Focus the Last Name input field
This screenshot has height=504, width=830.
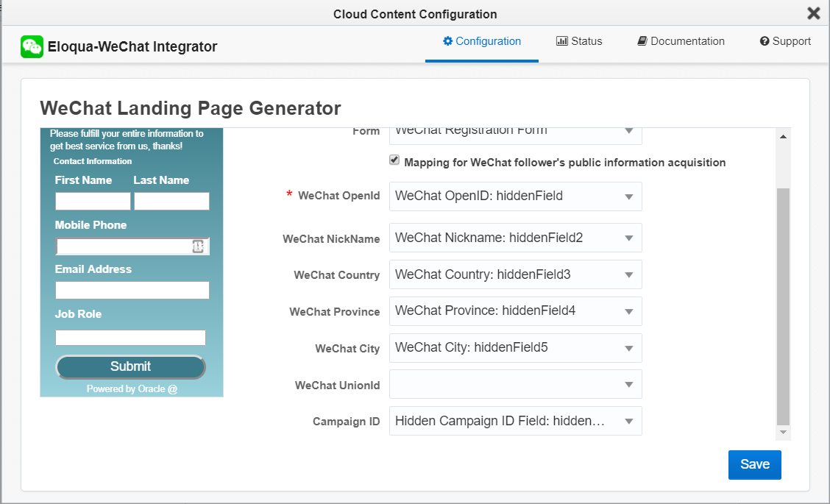[x=171, y=201]
